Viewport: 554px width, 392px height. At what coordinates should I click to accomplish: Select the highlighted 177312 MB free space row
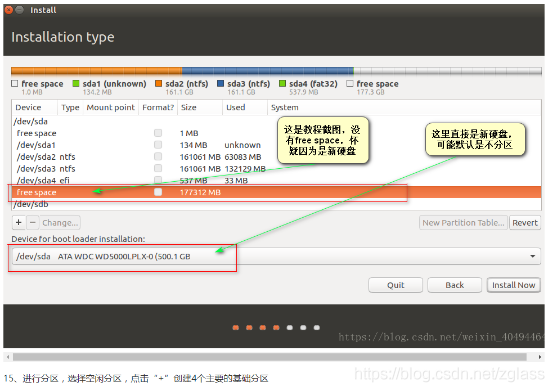pos(276,192)
